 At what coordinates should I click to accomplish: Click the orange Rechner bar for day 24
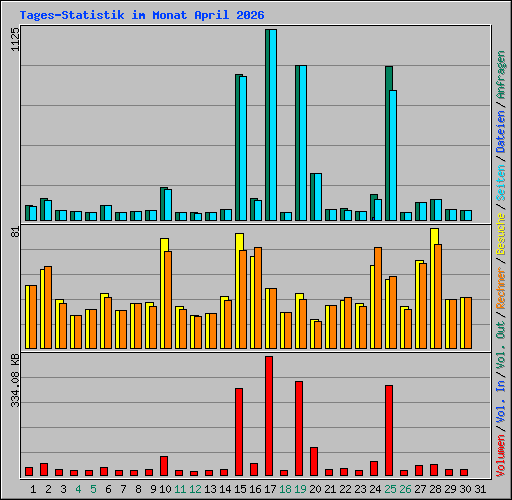(378, 298)
